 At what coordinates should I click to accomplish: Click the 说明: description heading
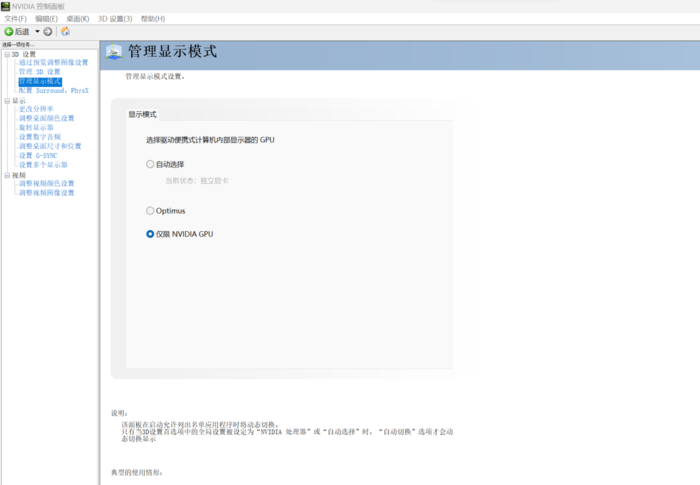coord(119,413)
